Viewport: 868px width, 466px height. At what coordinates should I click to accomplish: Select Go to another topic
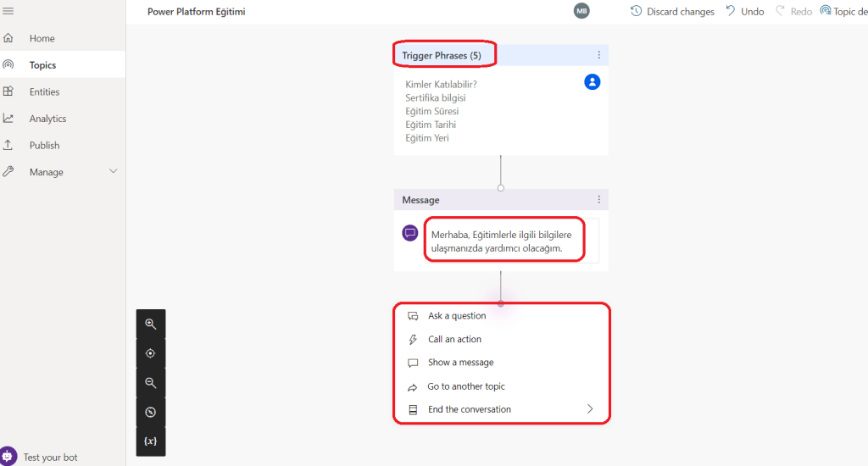tap(466, 386)
